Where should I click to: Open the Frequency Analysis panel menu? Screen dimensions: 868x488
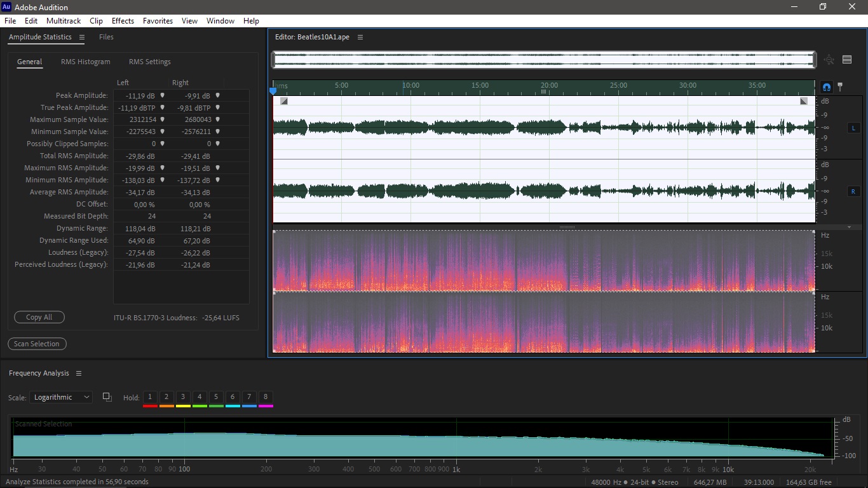pos(79,374)
